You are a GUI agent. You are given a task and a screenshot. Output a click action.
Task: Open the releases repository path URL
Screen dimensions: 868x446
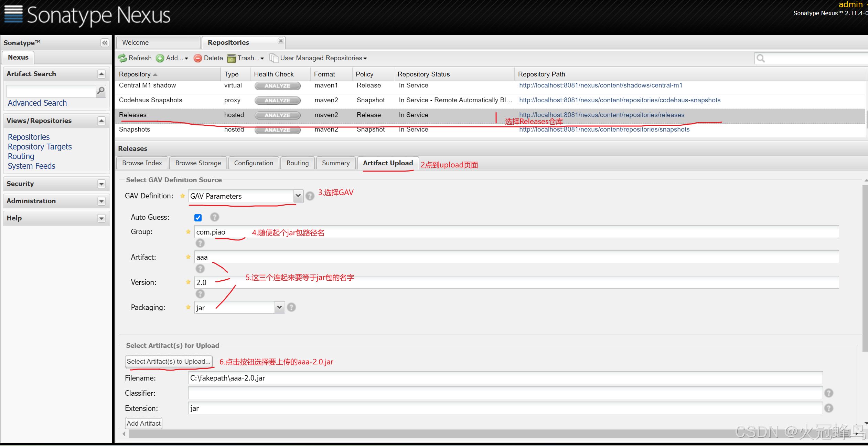point(602,115)
